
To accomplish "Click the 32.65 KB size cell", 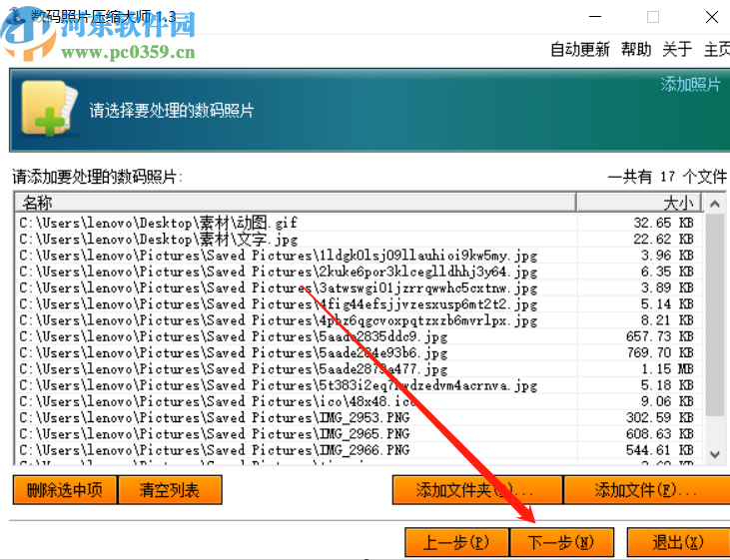I will 663,223.
